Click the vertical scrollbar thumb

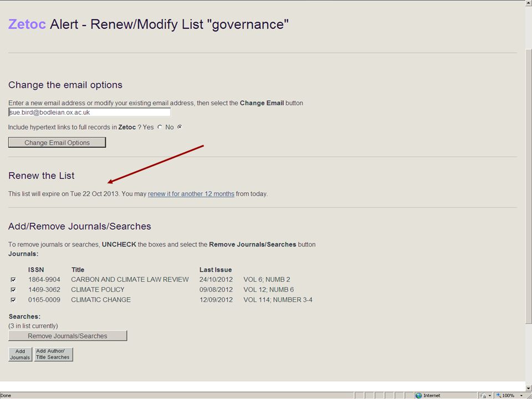[x=529, y=187]
